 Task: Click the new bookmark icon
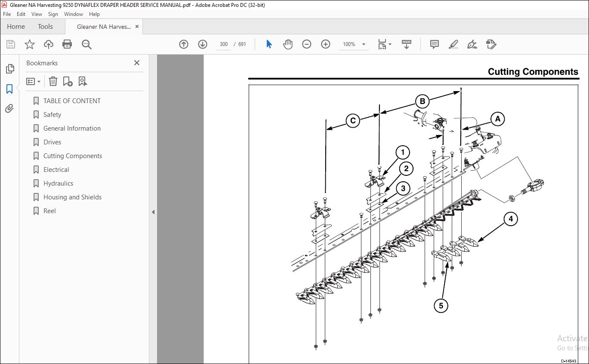(68, 81)
